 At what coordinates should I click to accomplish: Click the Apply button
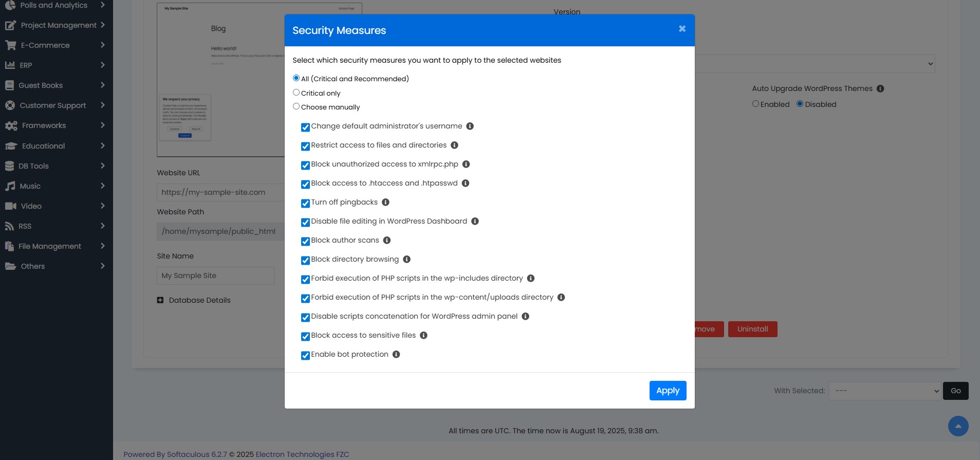pos(668,391)
